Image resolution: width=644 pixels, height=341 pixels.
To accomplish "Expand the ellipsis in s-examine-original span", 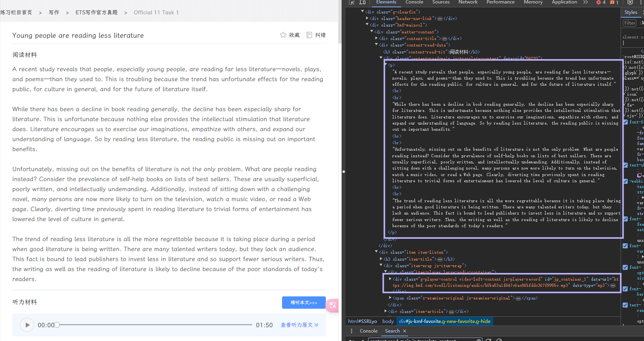I will tap(518, 298).
